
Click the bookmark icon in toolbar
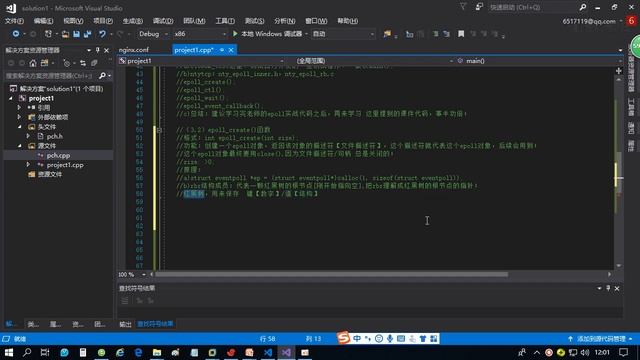461,34
